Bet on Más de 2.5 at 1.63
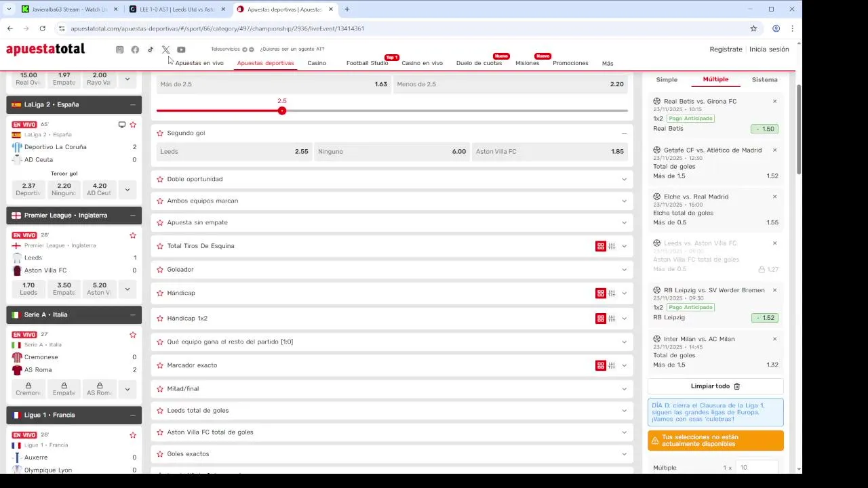The image size is (868, 488). (274, 84)
